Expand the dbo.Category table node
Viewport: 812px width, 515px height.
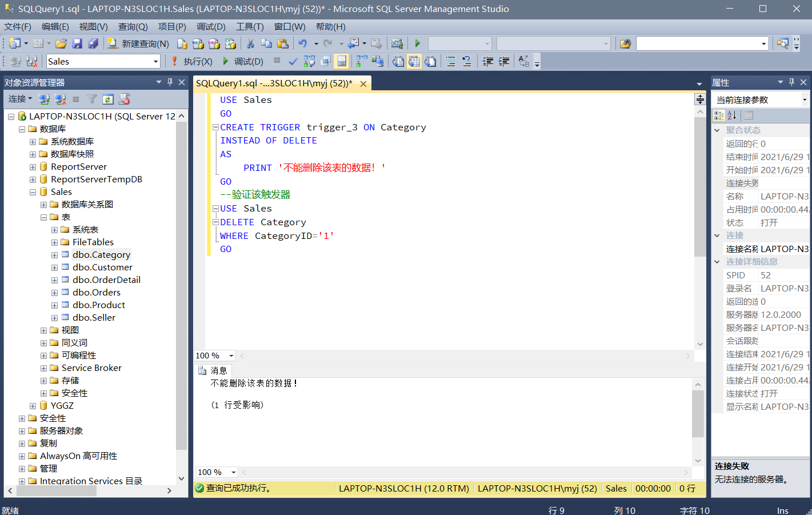[54, 255]
